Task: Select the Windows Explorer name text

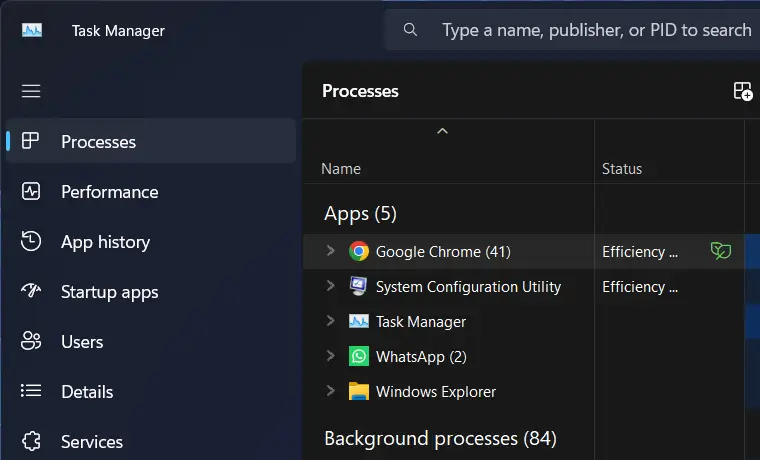Action: 436,392
